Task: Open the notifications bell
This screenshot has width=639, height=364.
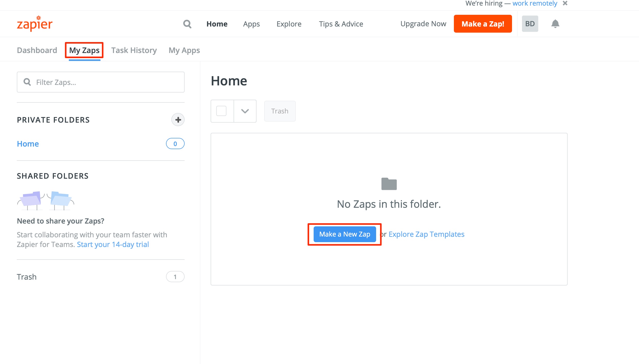Action: pyautogui.click(x=555, y=24)
